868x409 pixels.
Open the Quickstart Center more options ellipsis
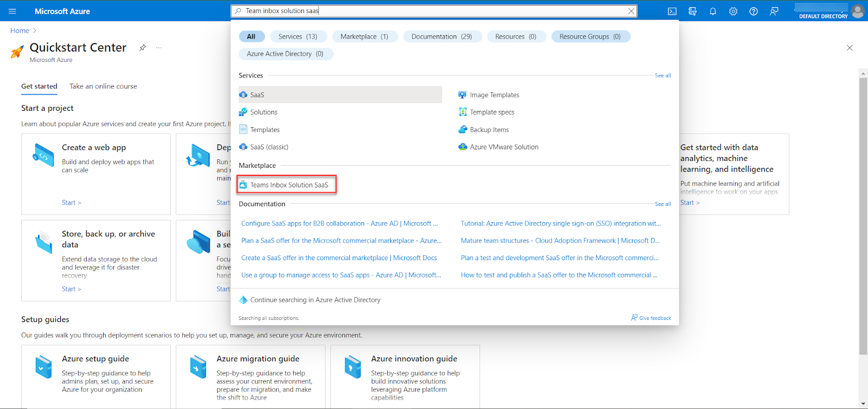159,48
